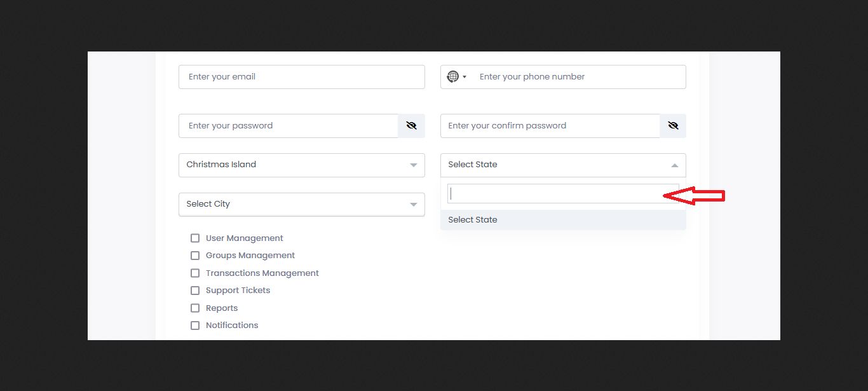Select the Reports checkbox

195,308
